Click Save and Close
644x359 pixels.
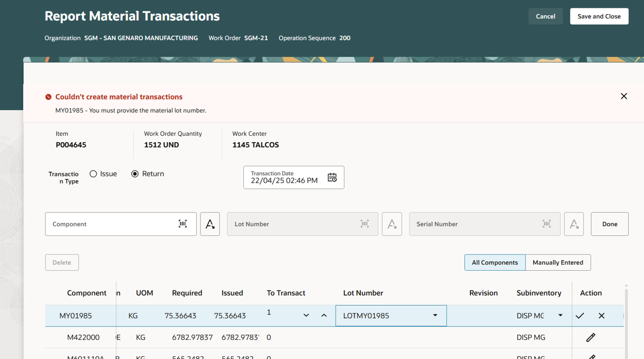(599, 16)
